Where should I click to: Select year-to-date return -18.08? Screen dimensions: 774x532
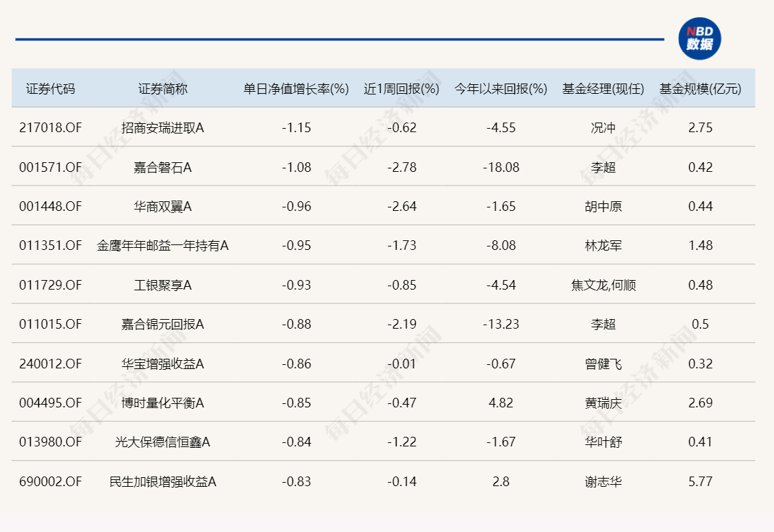501,167
